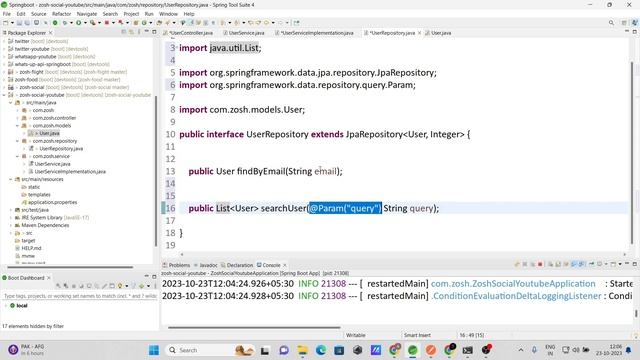Close the UserRepository.java editor tab

pyautogui.click(x=419, y=33)
